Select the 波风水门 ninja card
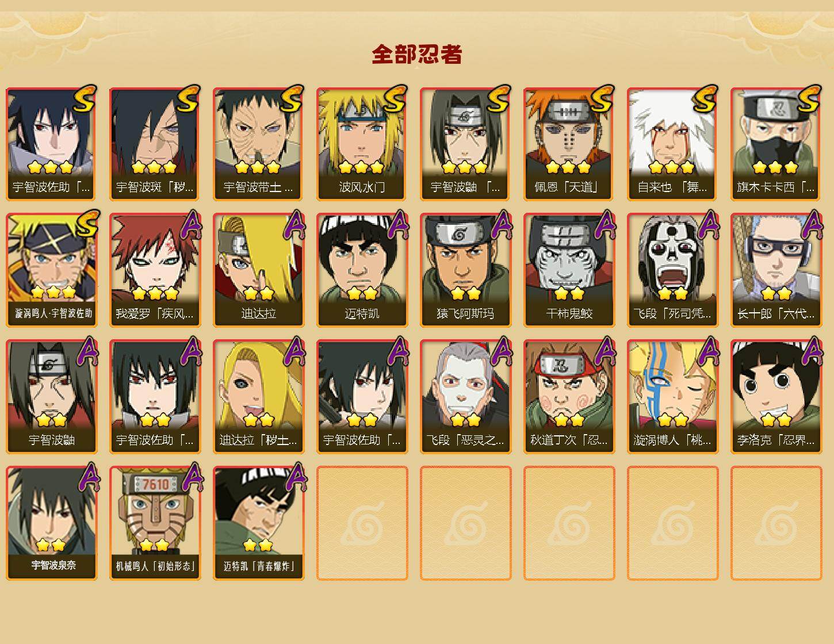This screenshot has width=834, height=644. [362, 144]
